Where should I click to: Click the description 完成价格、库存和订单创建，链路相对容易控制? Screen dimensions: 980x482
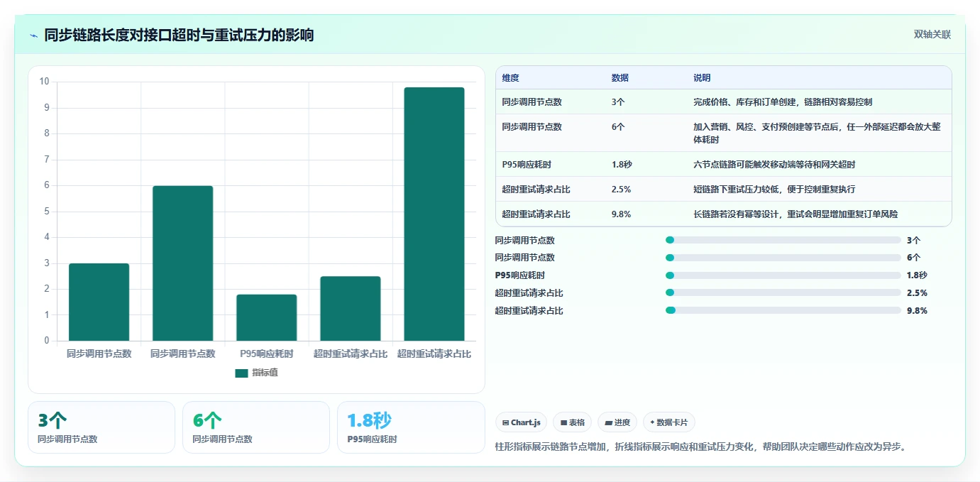783,102
